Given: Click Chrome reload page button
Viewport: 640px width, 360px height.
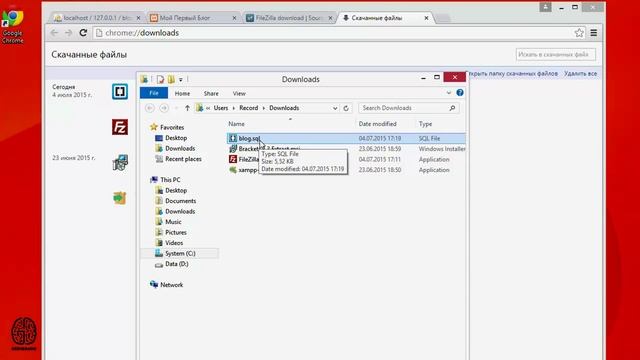Looking at the screenshot, I should 83,33.
